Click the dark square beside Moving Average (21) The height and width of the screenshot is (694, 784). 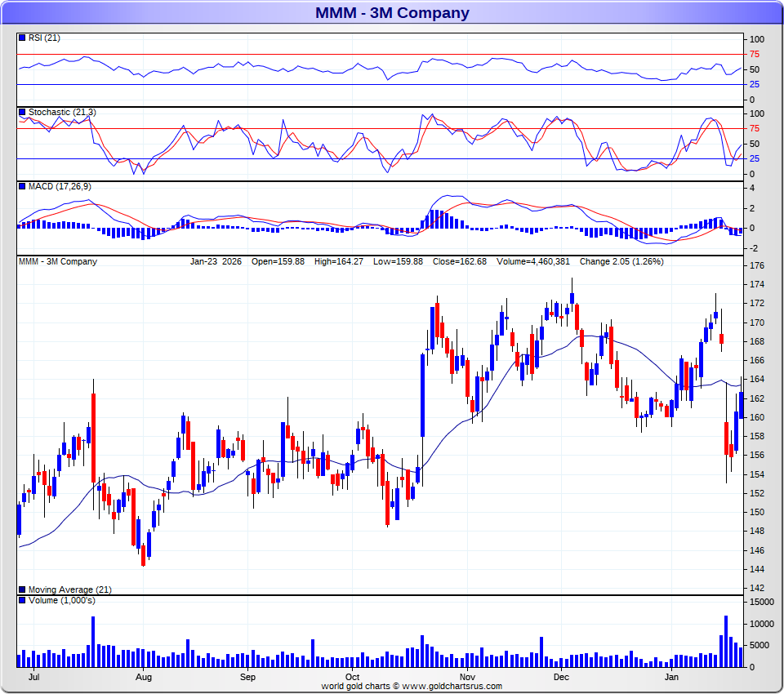[22, 589]
